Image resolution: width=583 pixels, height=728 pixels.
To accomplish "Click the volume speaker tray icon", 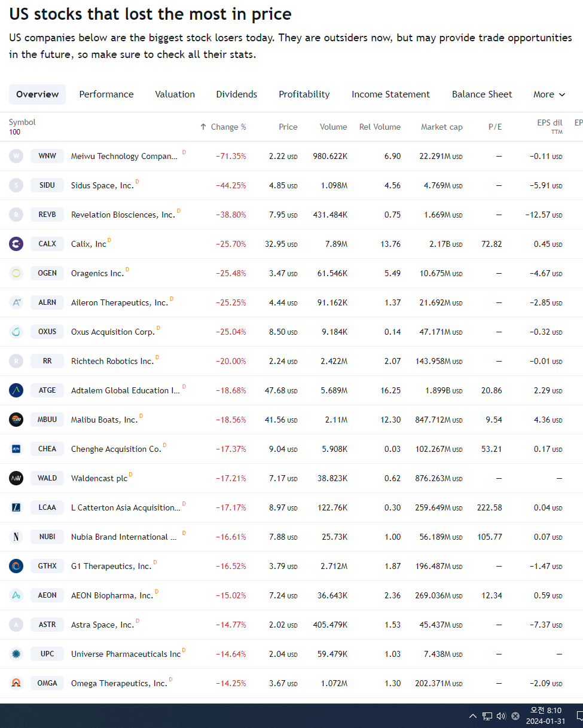I will point(501,716).
